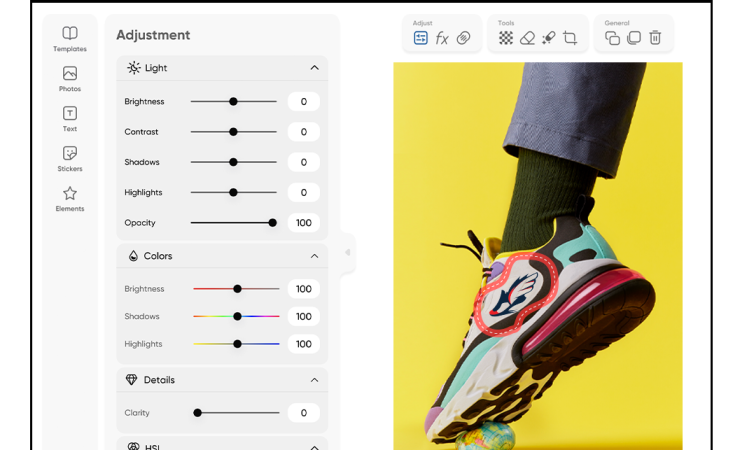This screenshot has width=740, height=450.
Task: Open the Text sidebar tab
Action: click(70, 119)
